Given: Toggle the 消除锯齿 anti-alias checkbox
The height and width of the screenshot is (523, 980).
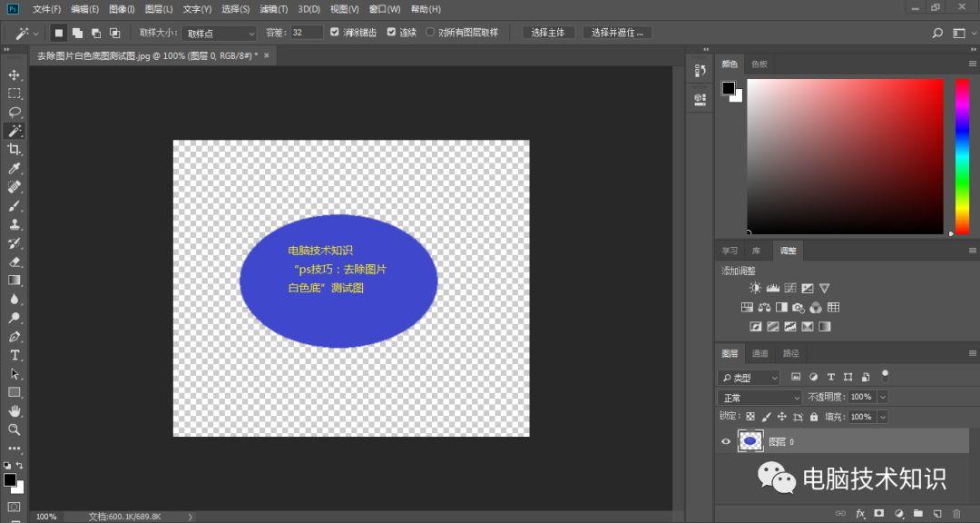Looking at the screenshot, I should pos(334,32).
